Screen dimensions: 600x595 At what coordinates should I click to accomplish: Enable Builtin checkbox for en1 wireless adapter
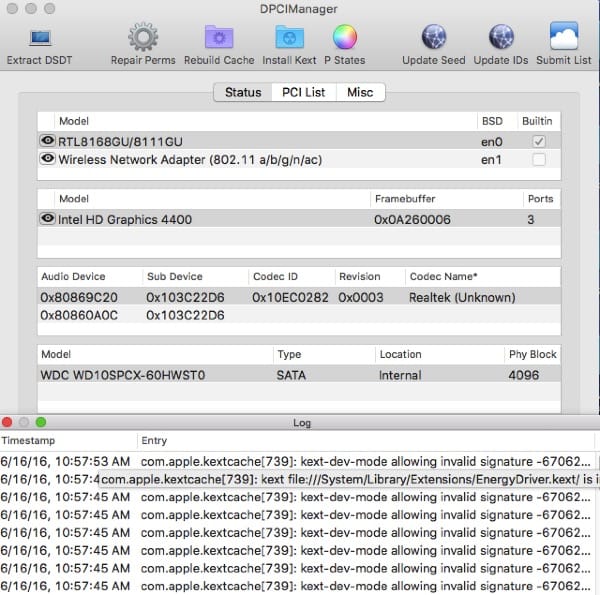coord(539,160)
